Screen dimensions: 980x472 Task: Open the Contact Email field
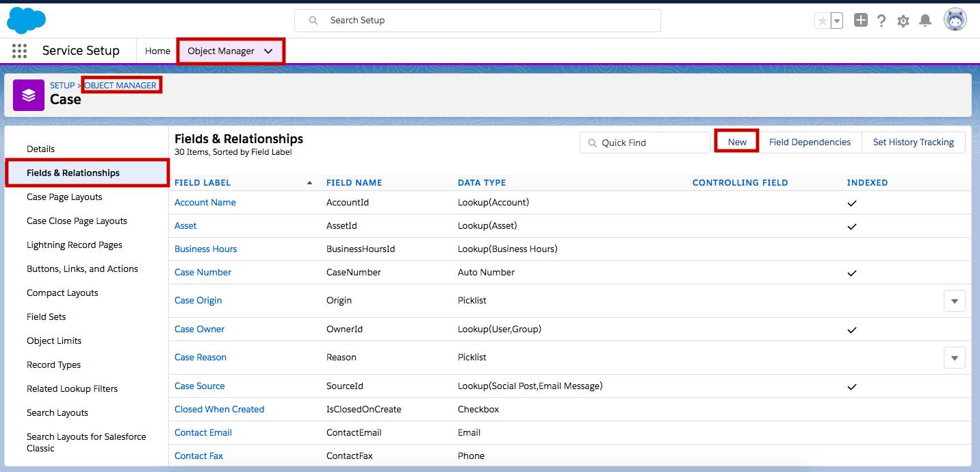tap(203, 432)
